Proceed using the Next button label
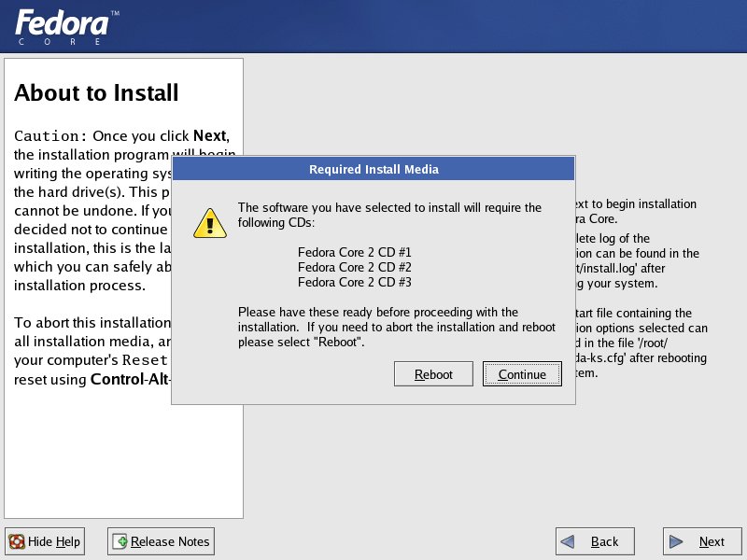 712,541
